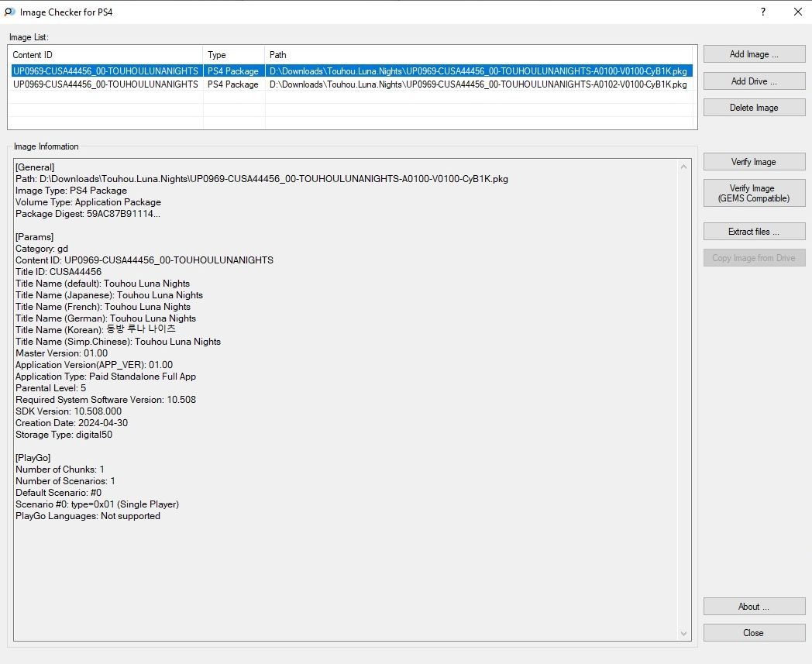
Task: Click the Master Version: 01.00 line
Action: (62, 353)
